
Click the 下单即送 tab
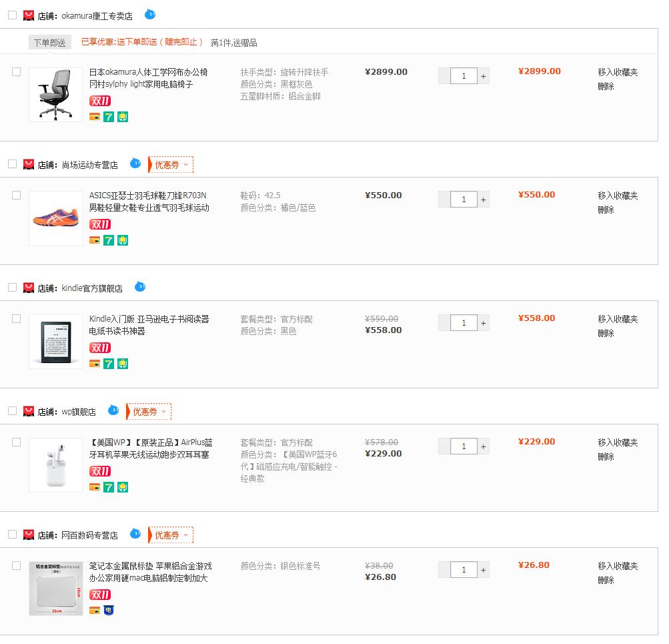(x=49, y=41)
